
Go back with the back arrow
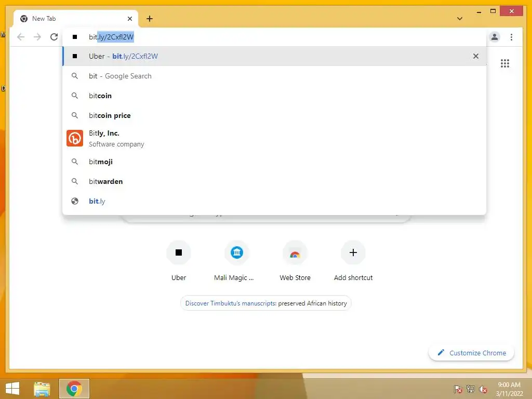[21, 37]
